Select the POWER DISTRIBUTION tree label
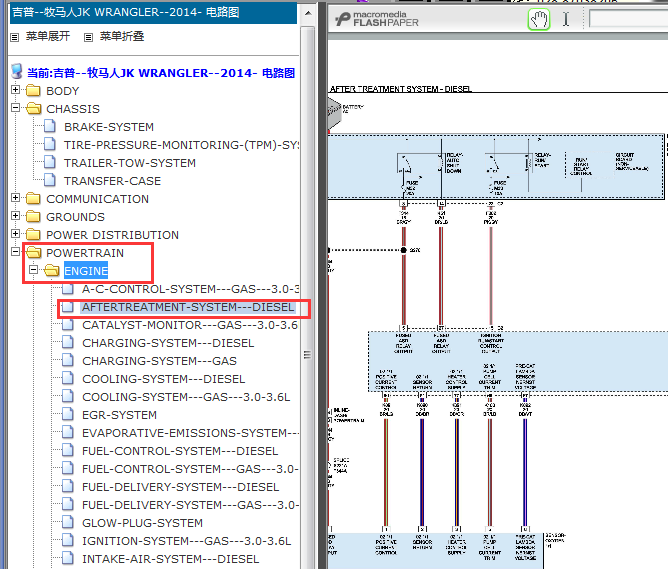Screen dimensions: 668x569 tap(112, 235)
